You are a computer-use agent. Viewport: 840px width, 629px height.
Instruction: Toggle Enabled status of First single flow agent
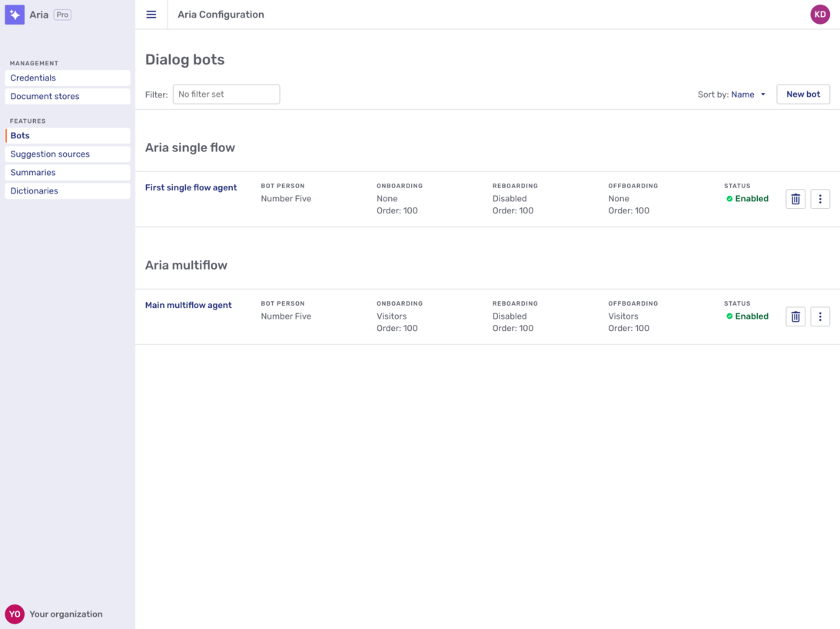[x=747, y=198]
